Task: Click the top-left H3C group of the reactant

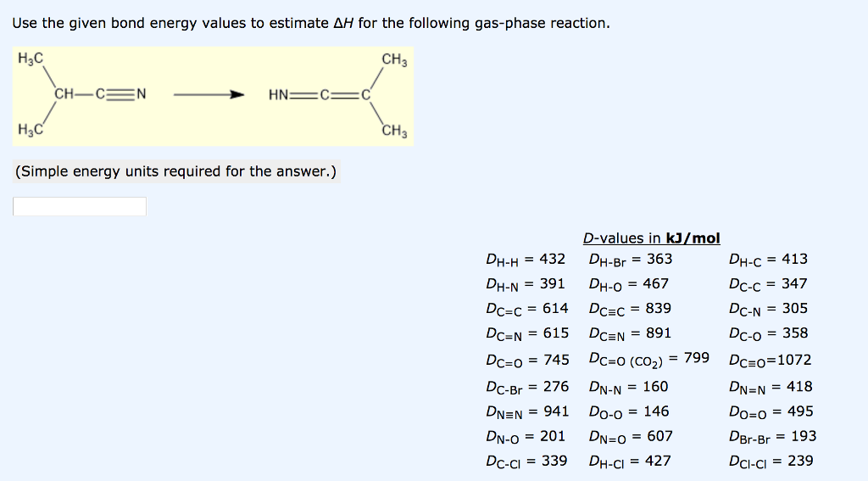Action: (x=31, y=59)
